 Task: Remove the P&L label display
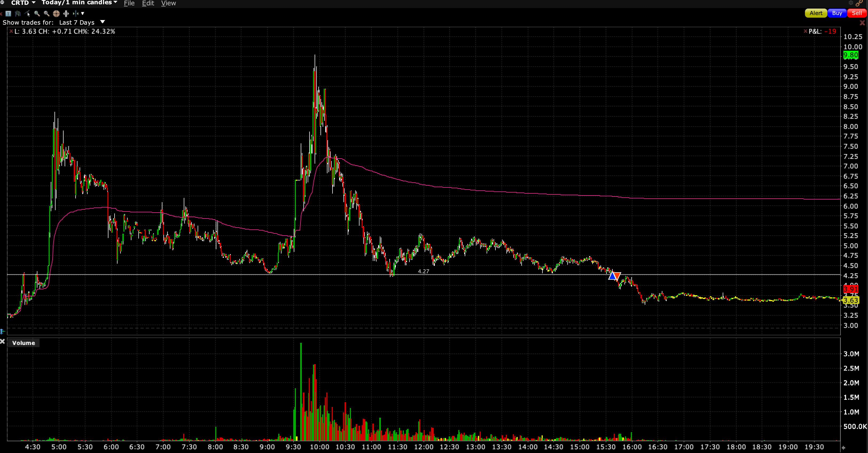click(x=805, y=31)
